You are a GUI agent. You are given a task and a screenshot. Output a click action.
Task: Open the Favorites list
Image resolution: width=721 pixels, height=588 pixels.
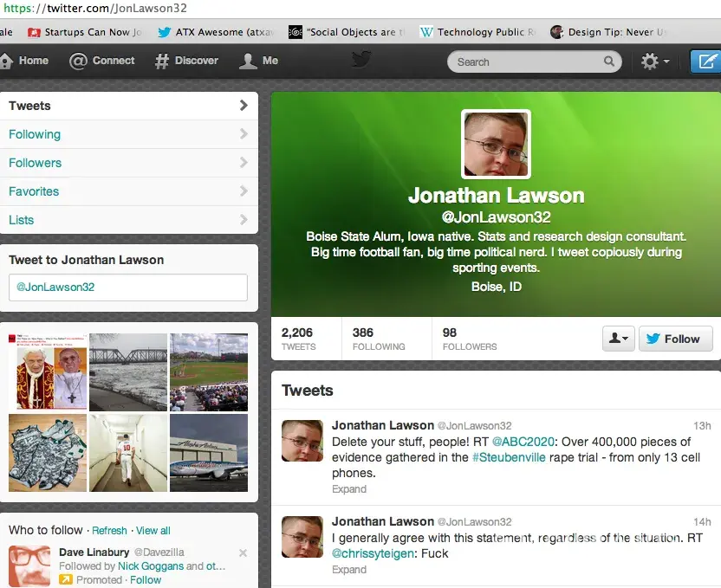129,191
